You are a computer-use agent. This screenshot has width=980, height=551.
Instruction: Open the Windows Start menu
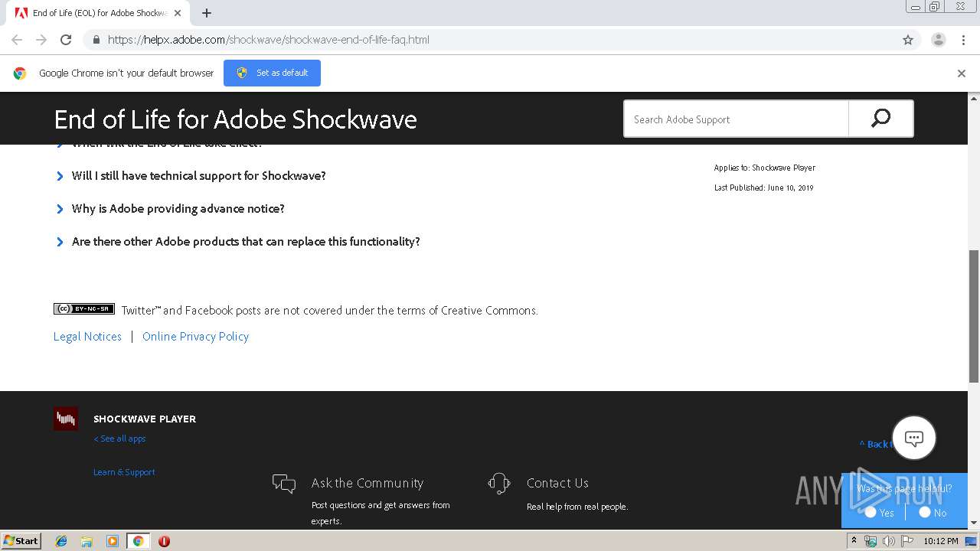(x=21, y=541)
